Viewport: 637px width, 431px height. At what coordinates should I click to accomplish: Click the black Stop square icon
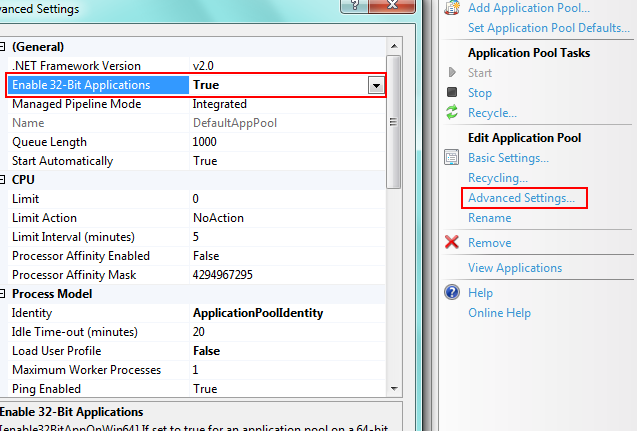[452, 92]
